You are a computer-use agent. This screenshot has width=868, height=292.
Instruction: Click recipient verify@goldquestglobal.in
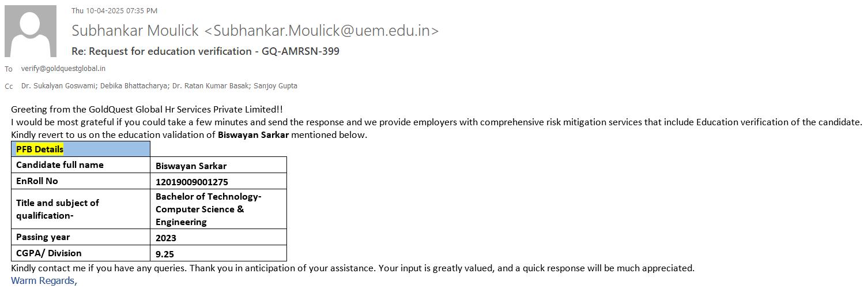[63, 69]
